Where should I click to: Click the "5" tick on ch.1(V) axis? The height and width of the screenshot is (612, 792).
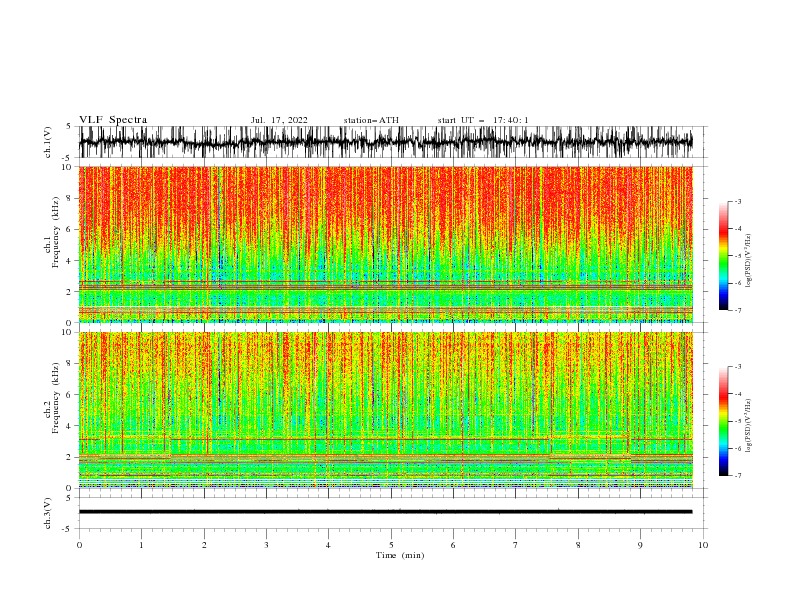tap(70, 127)
